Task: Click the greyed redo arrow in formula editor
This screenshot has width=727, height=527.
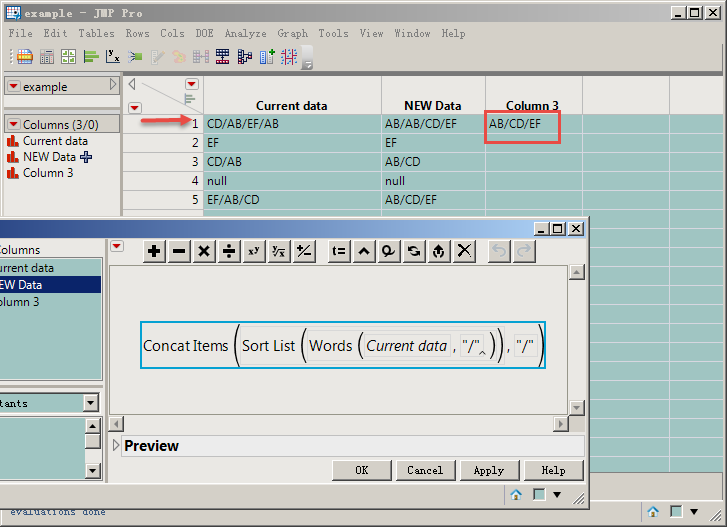Action: click(524, 251)
